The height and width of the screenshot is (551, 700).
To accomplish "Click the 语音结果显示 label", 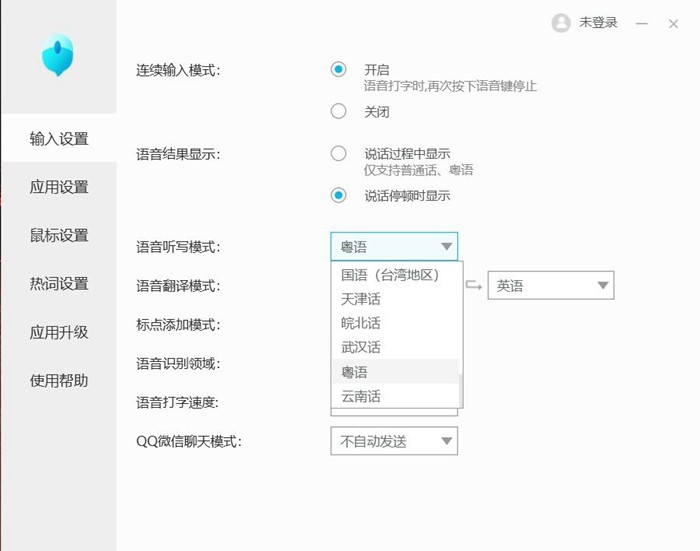I will point(178,154).
